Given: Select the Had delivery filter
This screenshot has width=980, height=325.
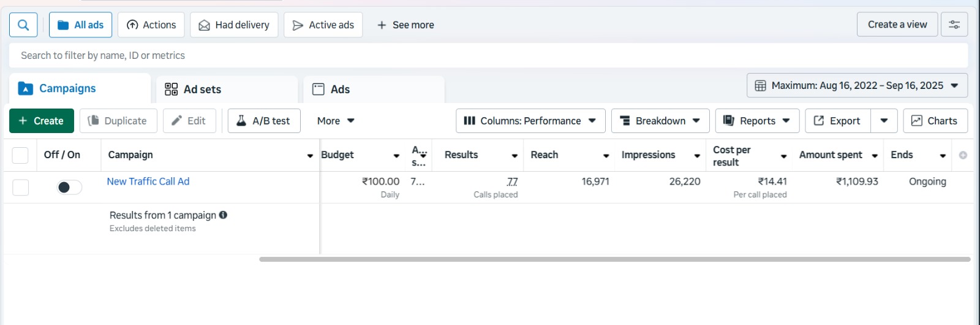Looking at the screenshot, I should (234, 25).
